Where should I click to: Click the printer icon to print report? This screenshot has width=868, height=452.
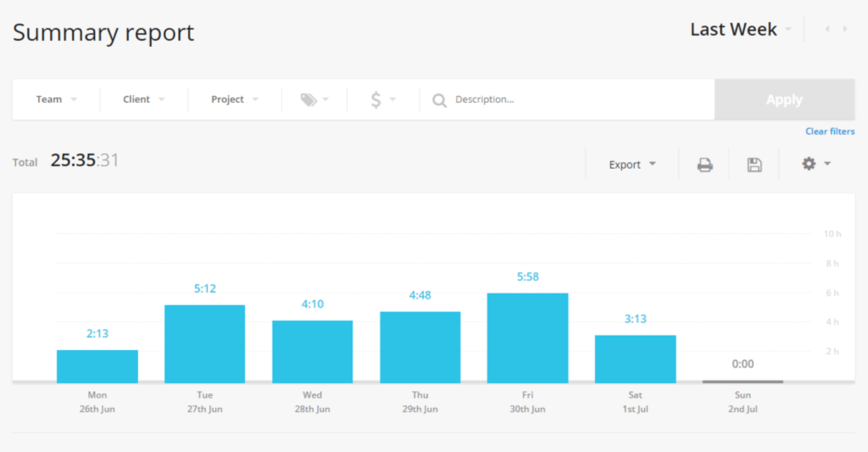tap(704, 163)
